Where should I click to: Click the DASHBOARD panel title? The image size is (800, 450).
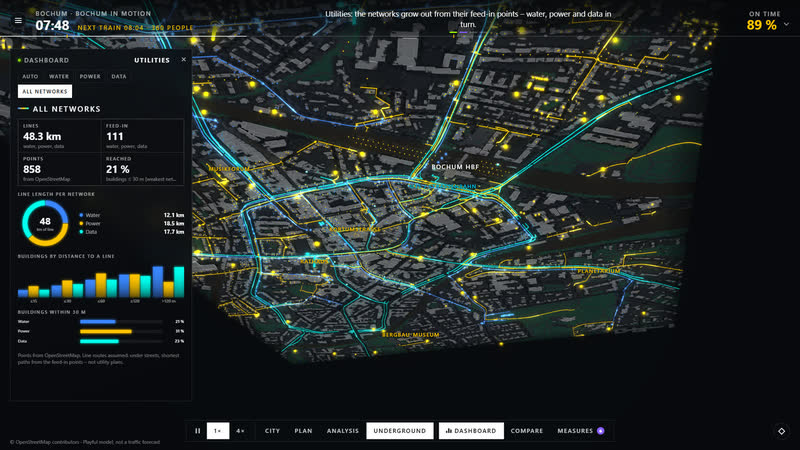46,60
